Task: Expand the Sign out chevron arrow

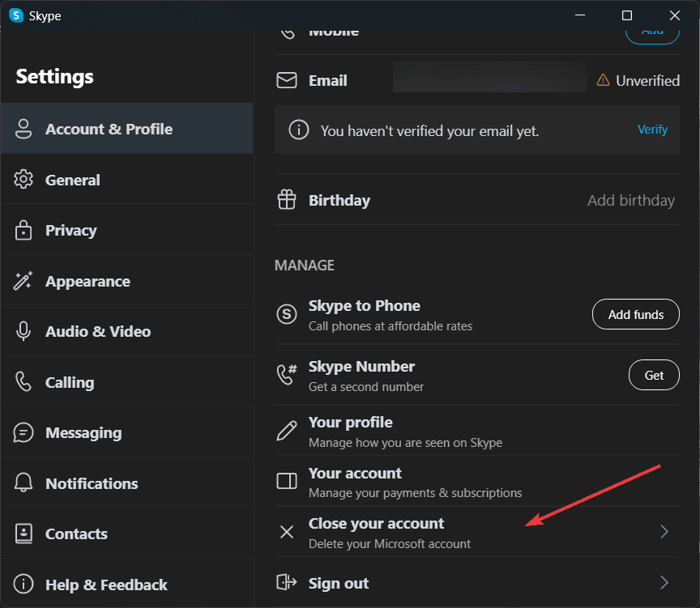Action: click(664, 582)
